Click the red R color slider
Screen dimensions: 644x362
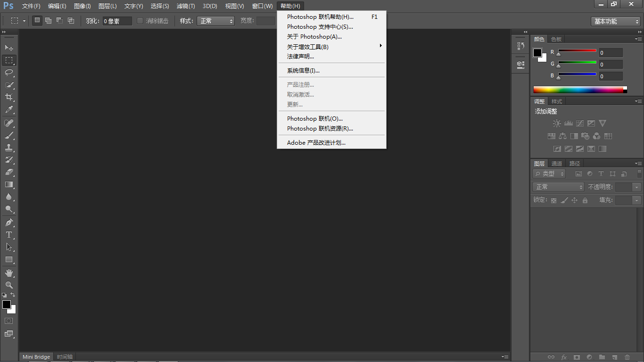point(577,51)
